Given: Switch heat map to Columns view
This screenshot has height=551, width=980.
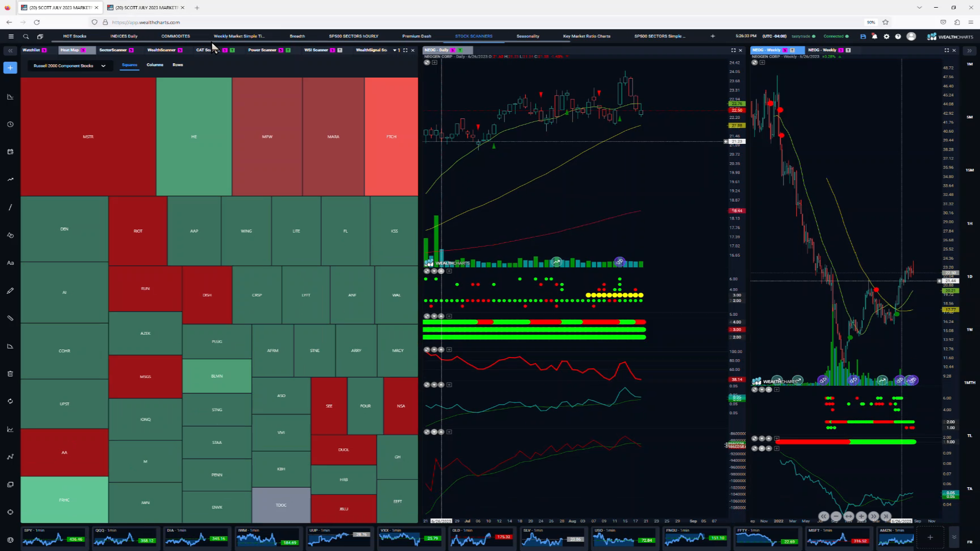Looking at the screenshot, I should click(x=155, y=65).
